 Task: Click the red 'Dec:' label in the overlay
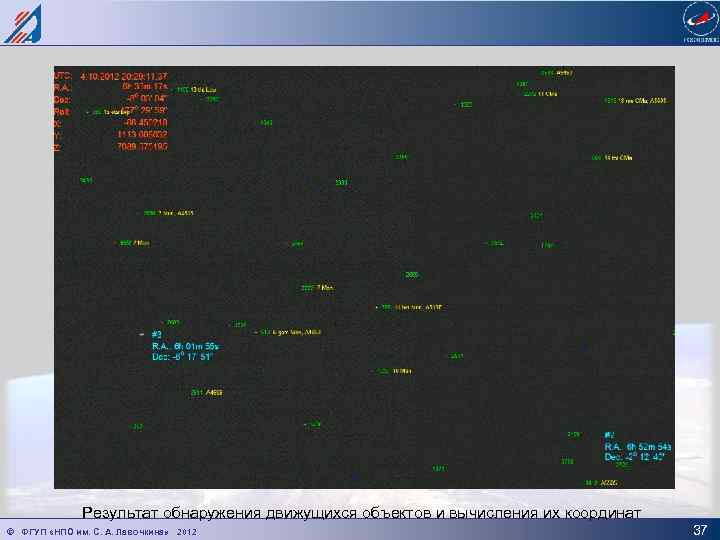(x=62, y=100)
